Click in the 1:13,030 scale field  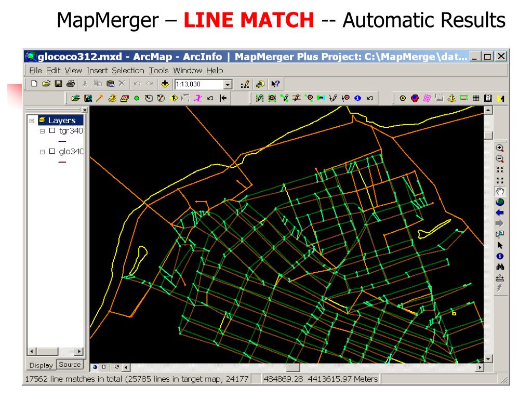[199, 84]
